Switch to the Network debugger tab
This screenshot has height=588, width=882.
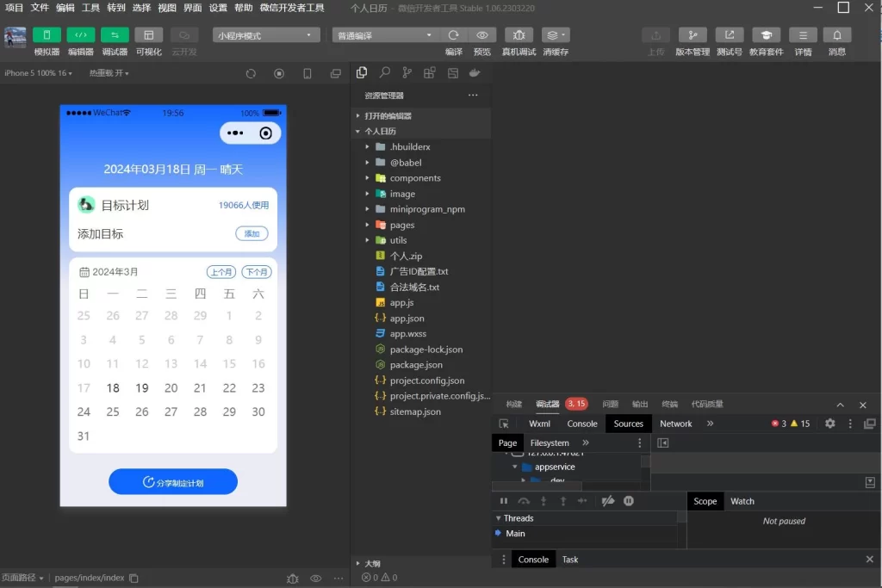[675, 423]
